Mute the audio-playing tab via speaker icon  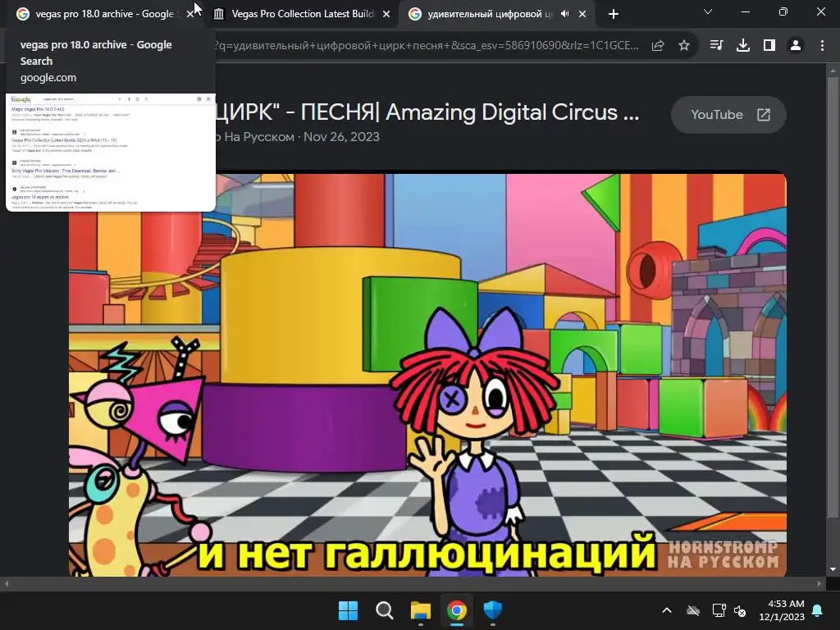click(564, 14)
